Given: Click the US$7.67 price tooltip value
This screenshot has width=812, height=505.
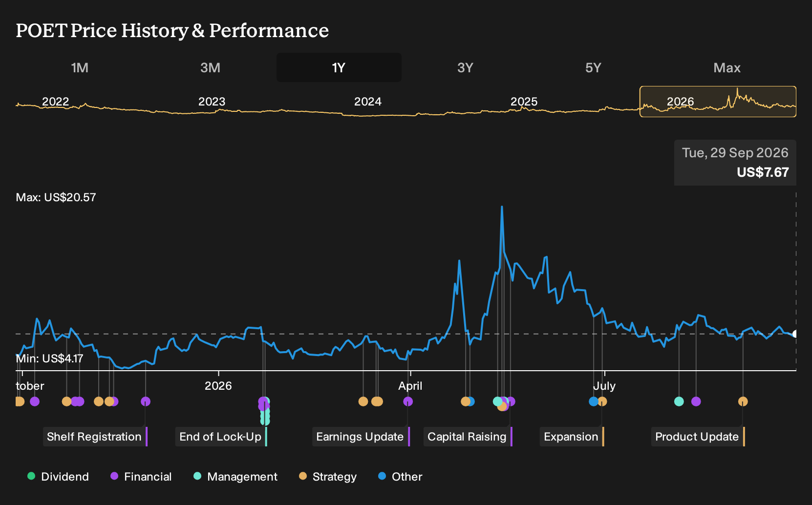Looking at the screenshot, I should 763,172.
